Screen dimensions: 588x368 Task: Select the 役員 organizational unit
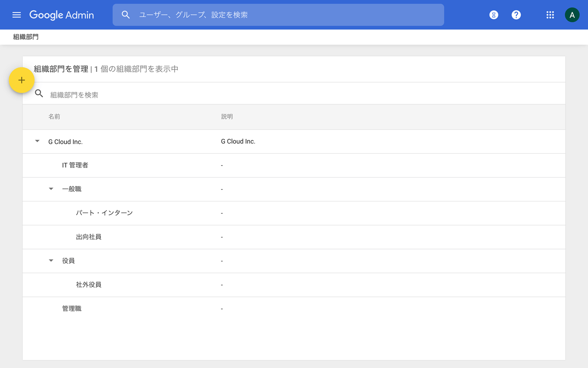pyautogui.click(x=68, y=261)
